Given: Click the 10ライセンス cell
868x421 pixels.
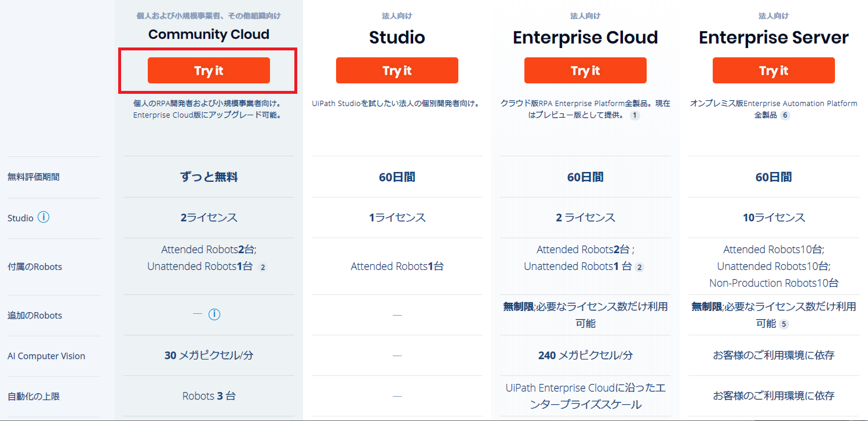Looking at the screenshot, I should [774, 218].
